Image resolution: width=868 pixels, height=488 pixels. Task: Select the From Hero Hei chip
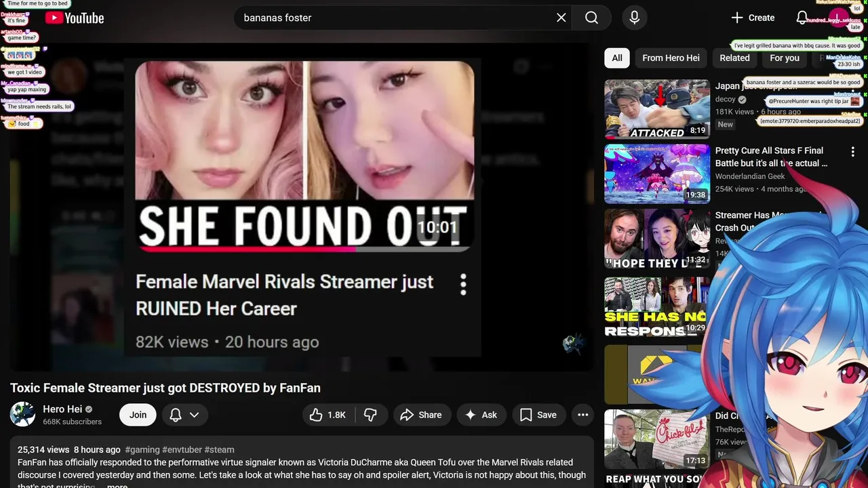pos(671,58)
